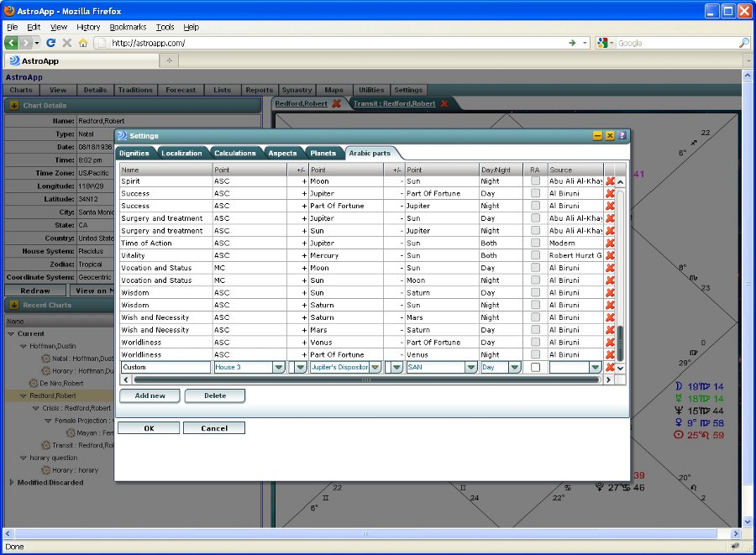Go to Firefox home page icon

(82, 43)
